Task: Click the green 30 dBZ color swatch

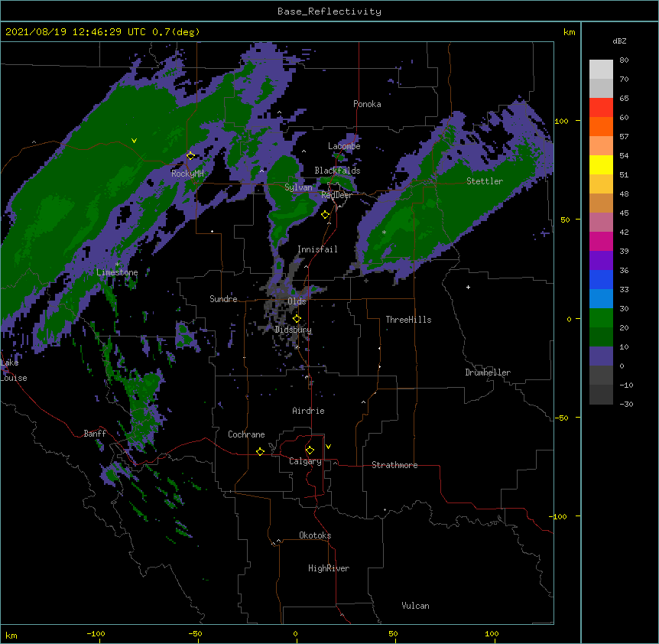Action: [601, 318]
